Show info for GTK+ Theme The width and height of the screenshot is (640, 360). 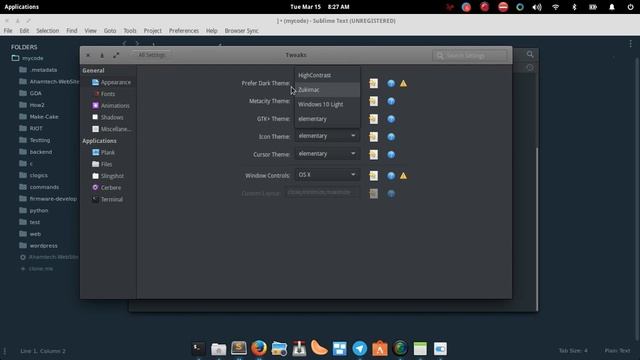(391, 119)
